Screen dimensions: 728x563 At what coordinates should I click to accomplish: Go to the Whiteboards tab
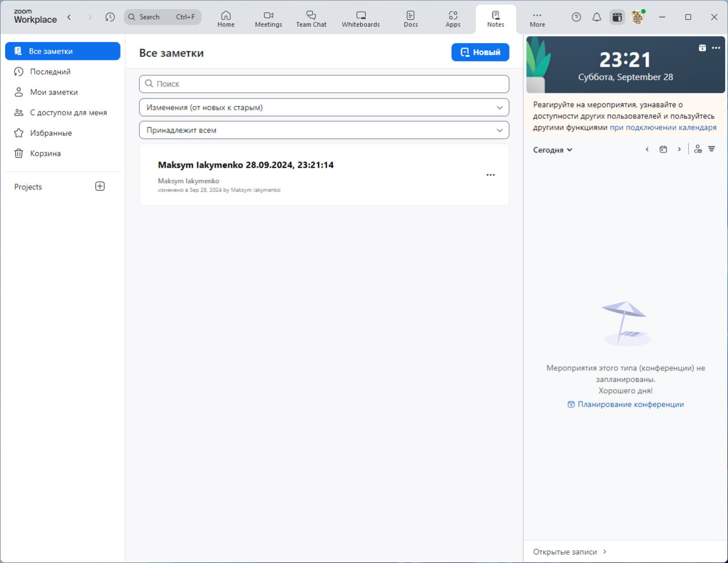pos(361,19)
